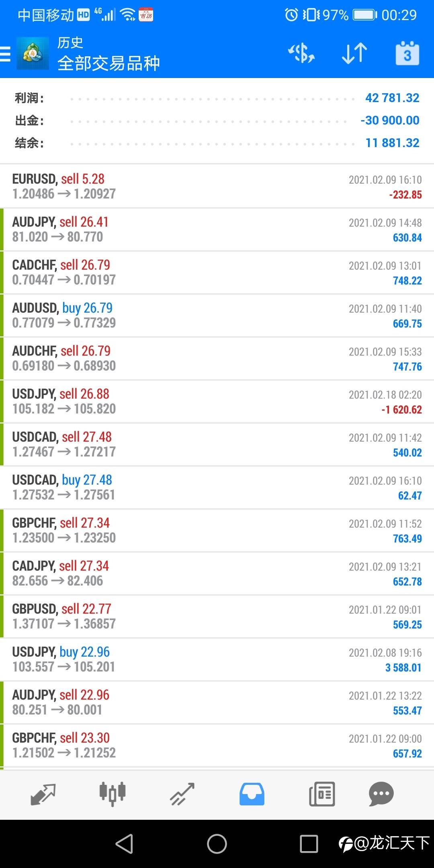Expand the EURUSD sell 5.28 trade
This screenshot has width=434, height=868.
pos(217,186)
